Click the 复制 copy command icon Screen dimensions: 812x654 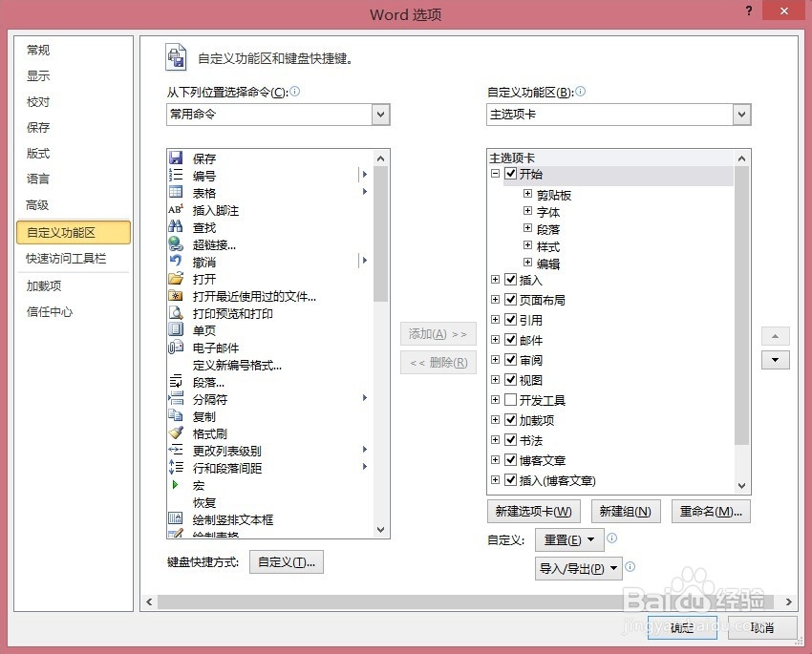176,415
